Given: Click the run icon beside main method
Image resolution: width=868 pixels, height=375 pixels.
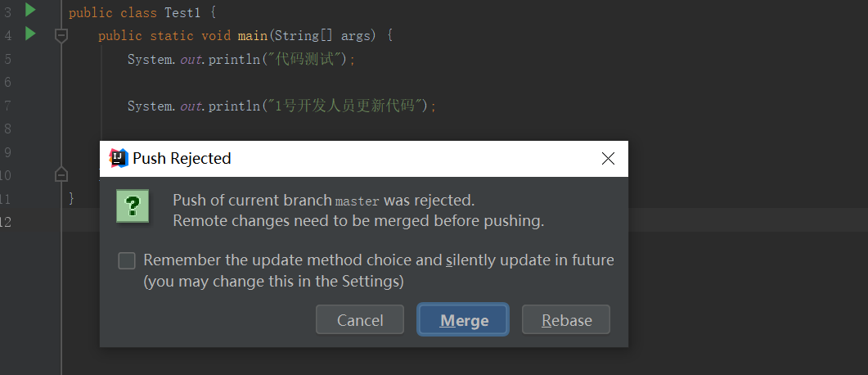Looking at the screenshot, I should pos(30,34).
